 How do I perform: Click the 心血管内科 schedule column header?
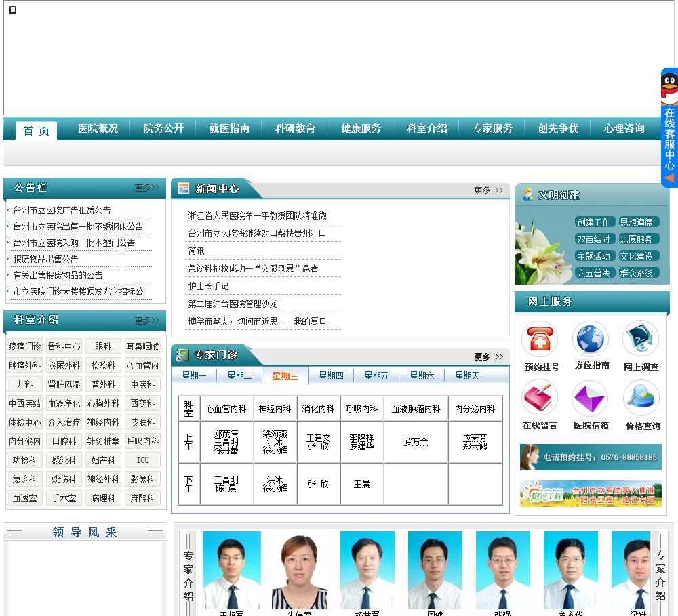226,409
